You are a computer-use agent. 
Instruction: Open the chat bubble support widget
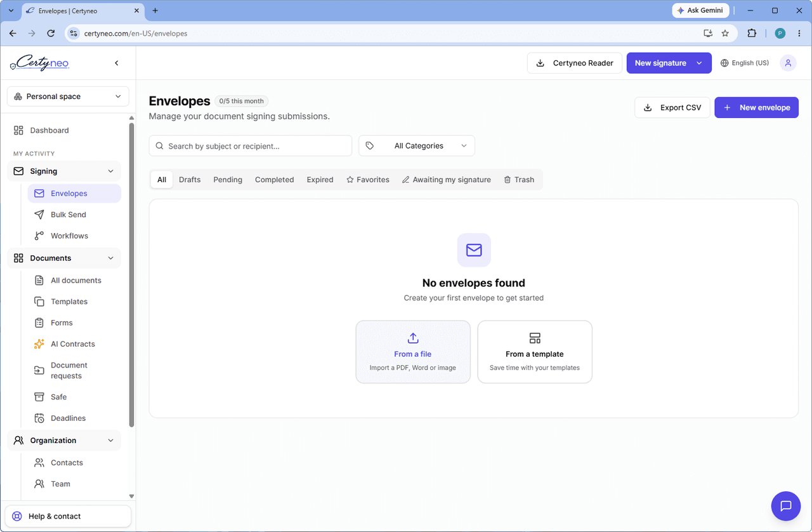click(x=786, y=506)
